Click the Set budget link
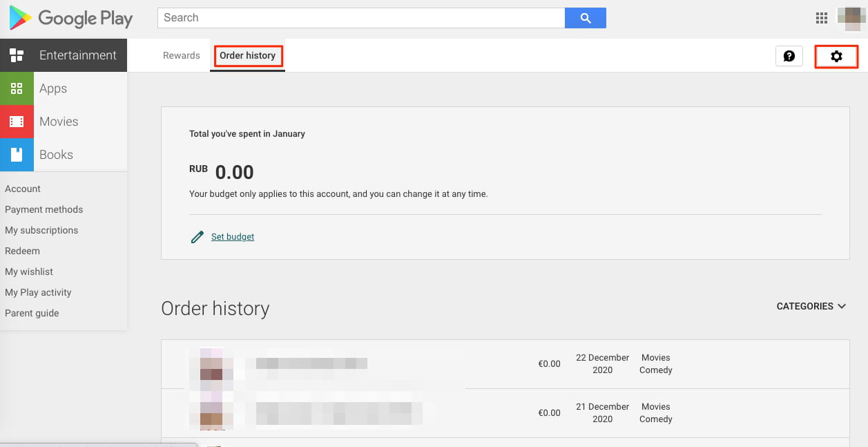The image size is (868, 447). pos(233,237)
